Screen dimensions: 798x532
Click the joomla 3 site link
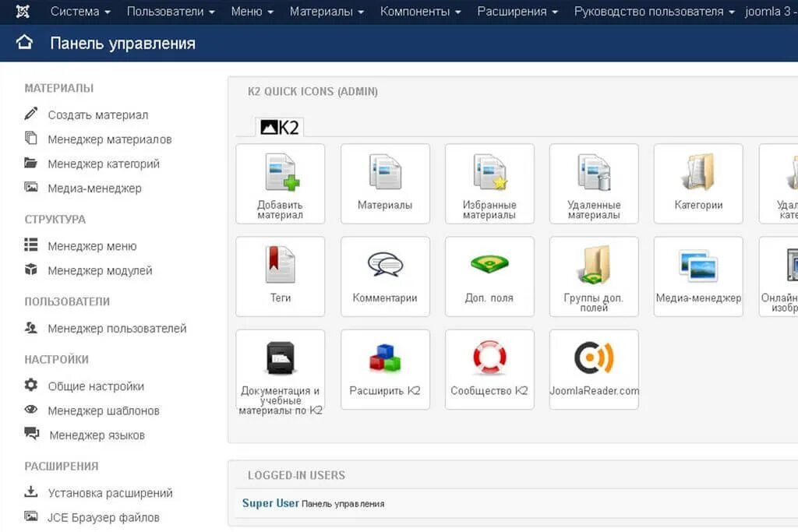[771, 11]
